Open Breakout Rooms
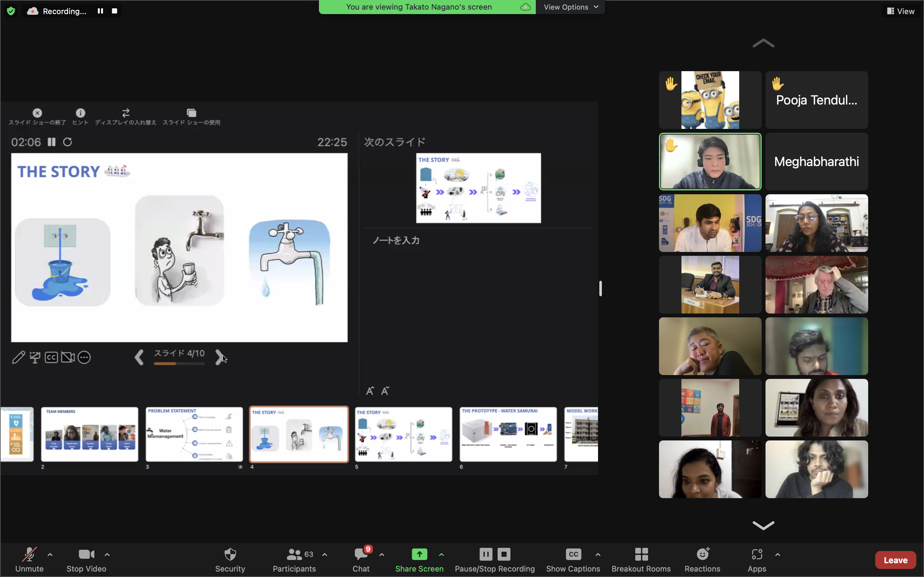The height and width of the screenshot is (577, 924). point(641,559)
